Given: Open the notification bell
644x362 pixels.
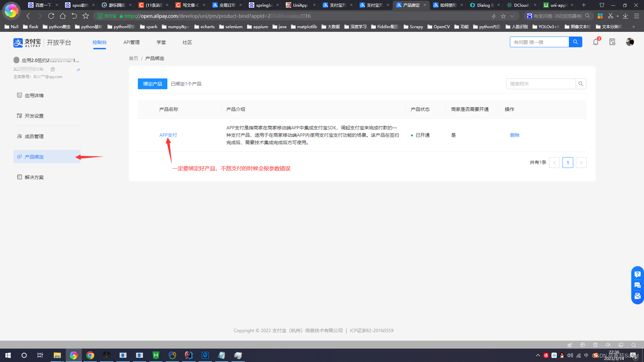Looking at the screenshot, I should 596,42.
